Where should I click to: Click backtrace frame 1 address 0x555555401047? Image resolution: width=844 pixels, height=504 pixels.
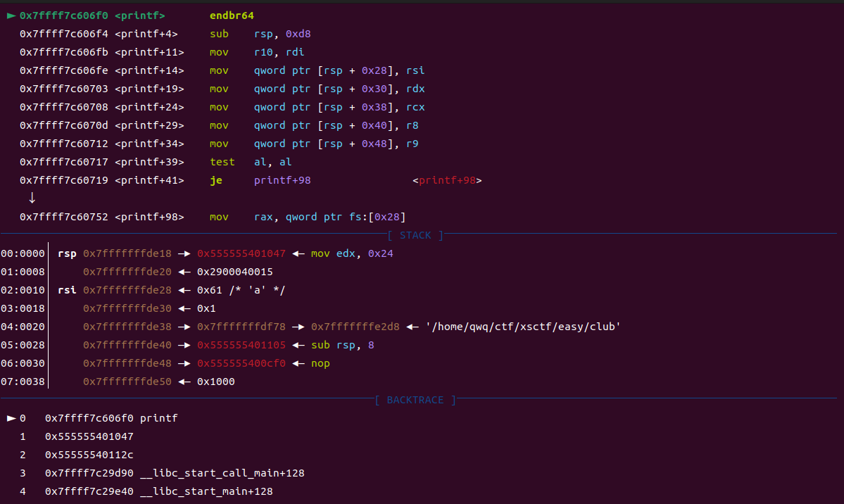click(89, 436)
